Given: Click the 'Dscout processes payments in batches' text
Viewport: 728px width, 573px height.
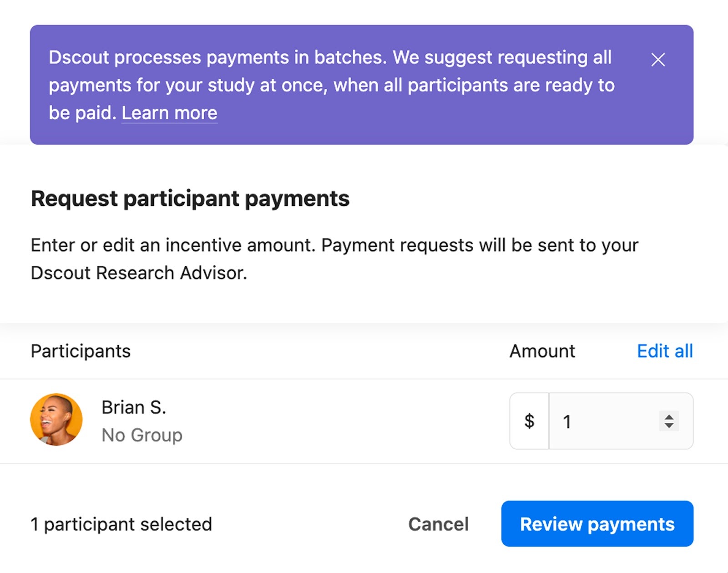Looking at the screenshot, I should pyautogui.click(x=217, y=58).
